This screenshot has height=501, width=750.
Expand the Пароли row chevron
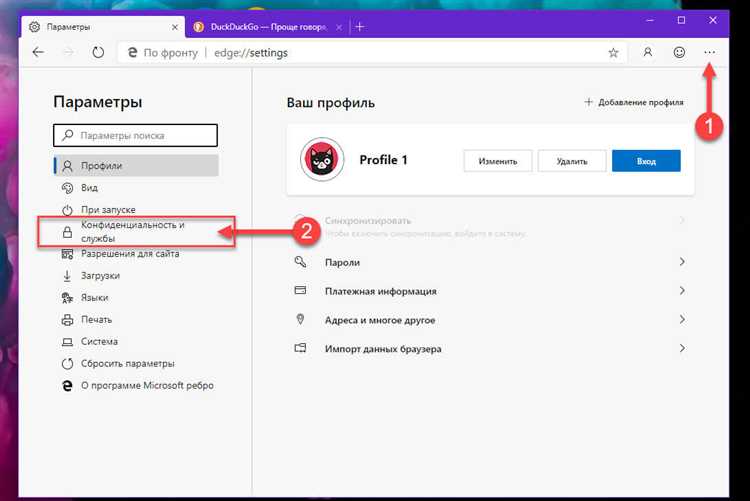point(682,262)
